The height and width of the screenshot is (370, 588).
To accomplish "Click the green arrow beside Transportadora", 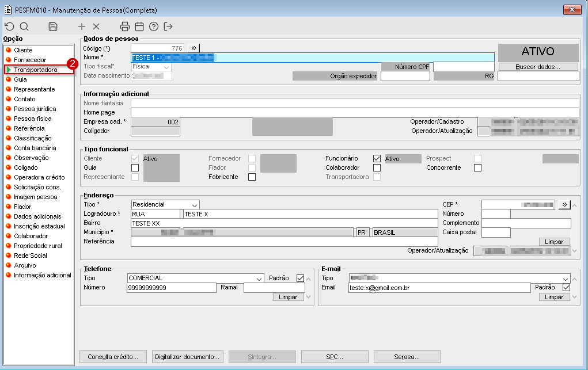I will click(x=9, y=70).
